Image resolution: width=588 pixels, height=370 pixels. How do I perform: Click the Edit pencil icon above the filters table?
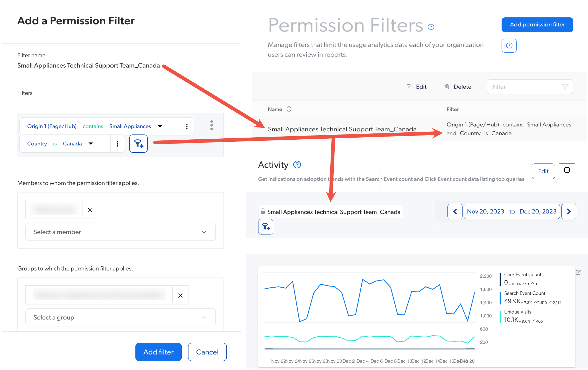(x=410, y=87)
